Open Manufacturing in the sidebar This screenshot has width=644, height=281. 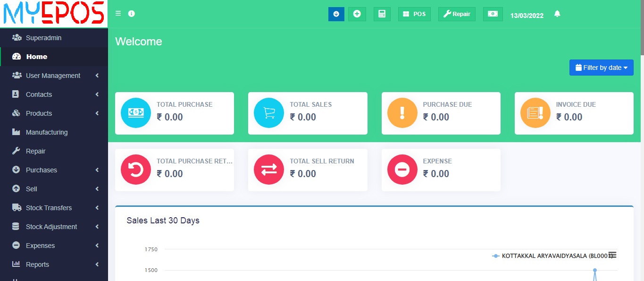click(x=54, y=132)
